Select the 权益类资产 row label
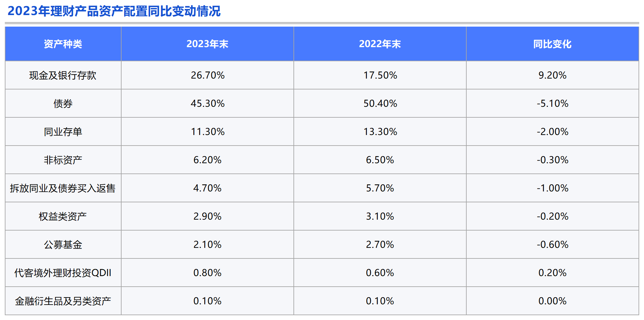 point(63,216)
